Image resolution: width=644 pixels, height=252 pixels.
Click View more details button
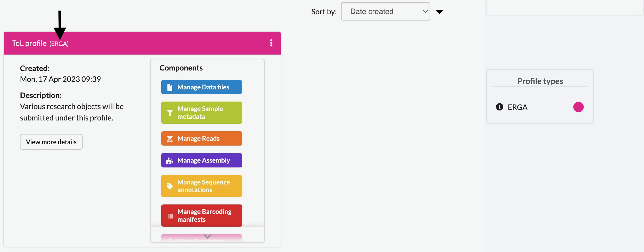click(51, 142)
